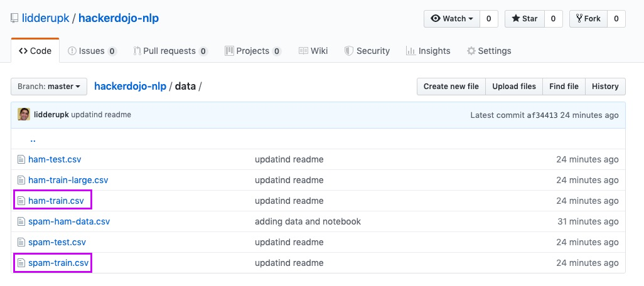View the stargazers count next to Star

pos(553,18)
